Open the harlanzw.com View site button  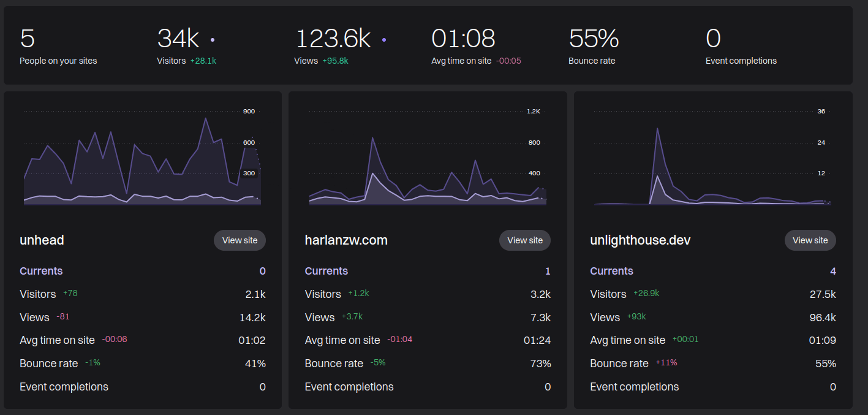[x=525, y=240]
